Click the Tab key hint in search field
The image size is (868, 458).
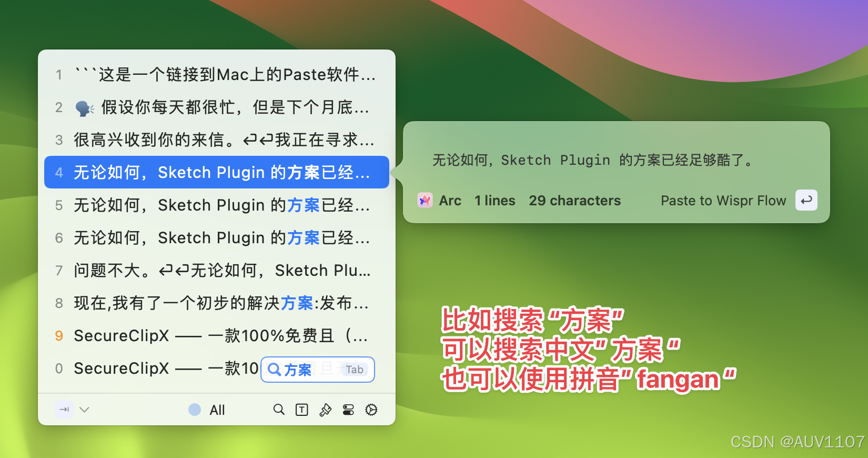tap(355, 370)
